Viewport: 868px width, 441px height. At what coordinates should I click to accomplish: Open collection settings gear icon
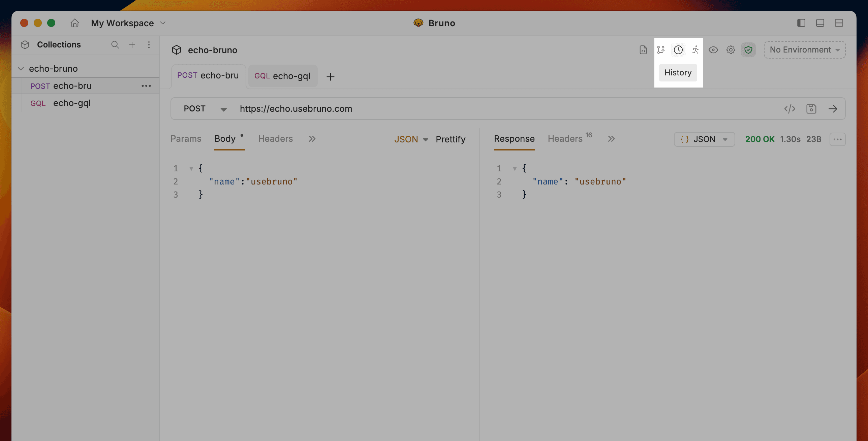click(731, 50)
